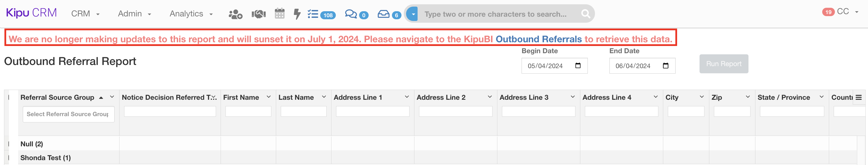Screen dimensions: 868x165
Task: Follow the Outbound Referrals link
Action: pos(539,39)
